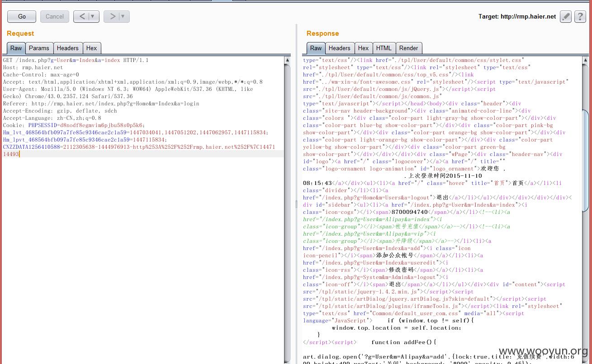Click the response scrollbar up arrow
This screenshot has width=592, height=364.
click(585, 60)
